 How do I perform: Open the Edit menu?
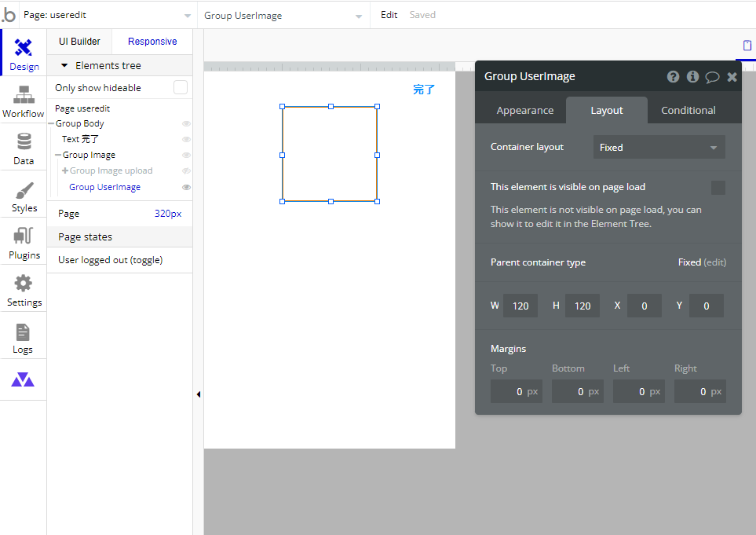pos(389,15)
